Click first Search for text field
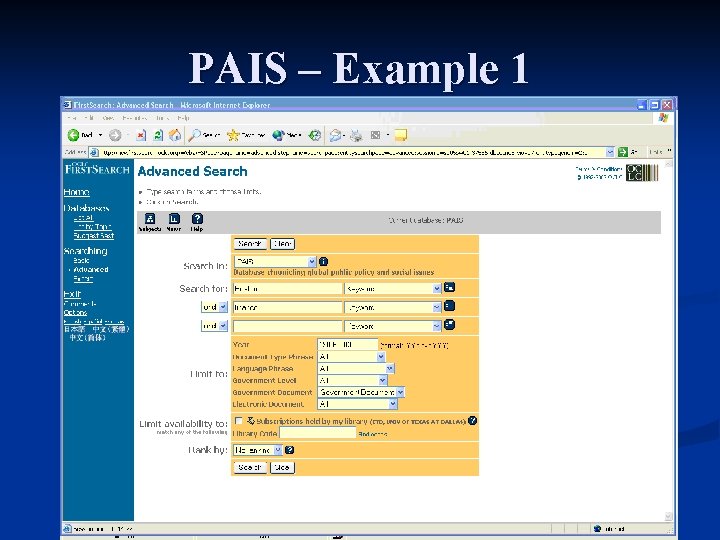This screenshot has height=540, width=720. click(x=287, y=289)
